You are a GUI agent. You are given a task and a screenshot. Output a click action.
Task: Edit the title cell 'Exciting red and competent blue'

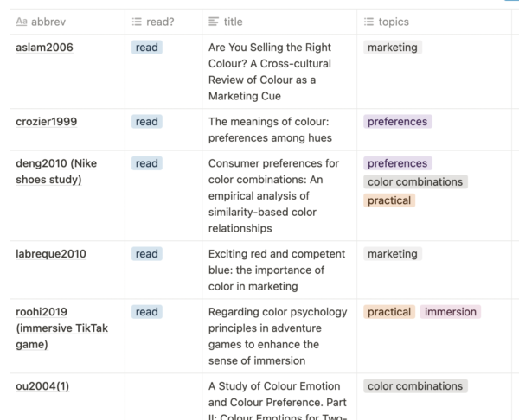pyautogui.click(x=276, y=270)
